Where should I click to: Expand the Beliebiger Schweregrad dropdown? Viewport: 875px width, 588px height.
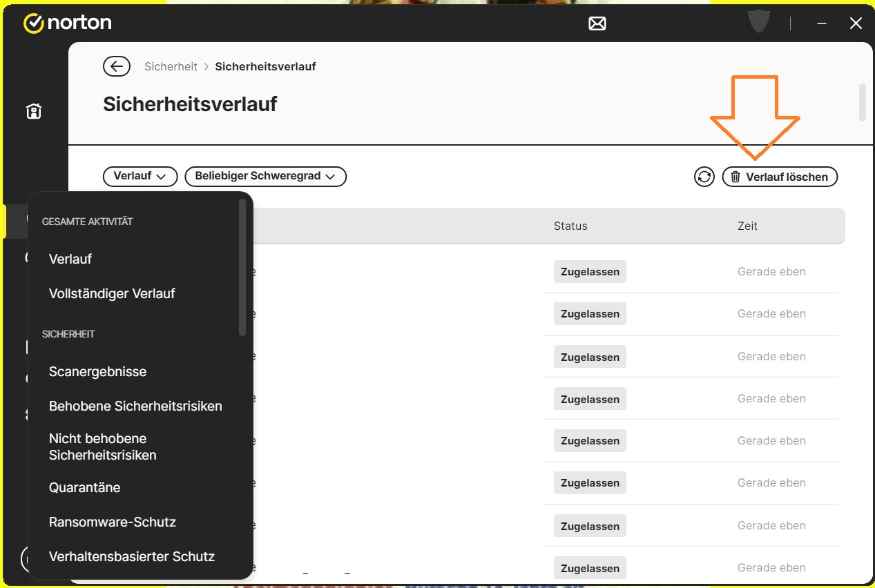coord(265,176)
